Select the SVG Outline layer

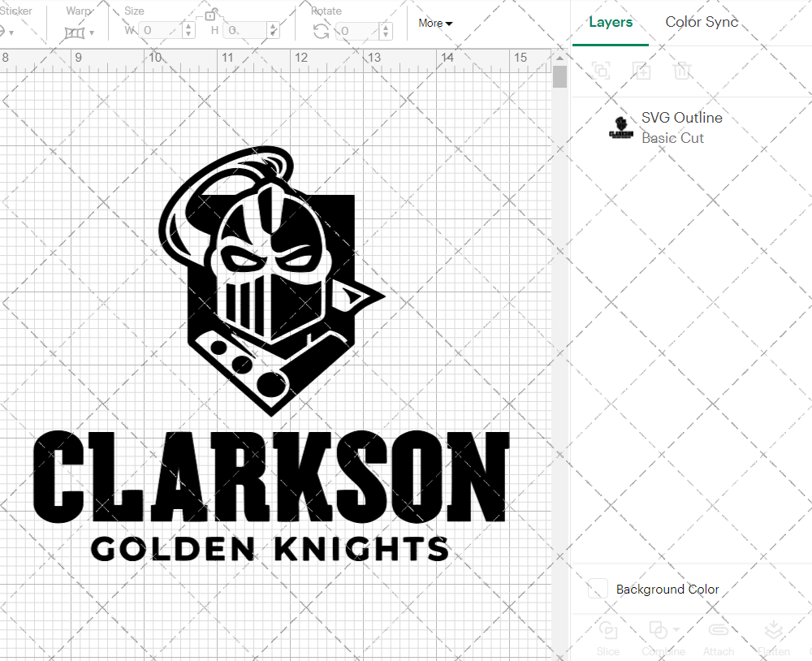click(681, 118)
